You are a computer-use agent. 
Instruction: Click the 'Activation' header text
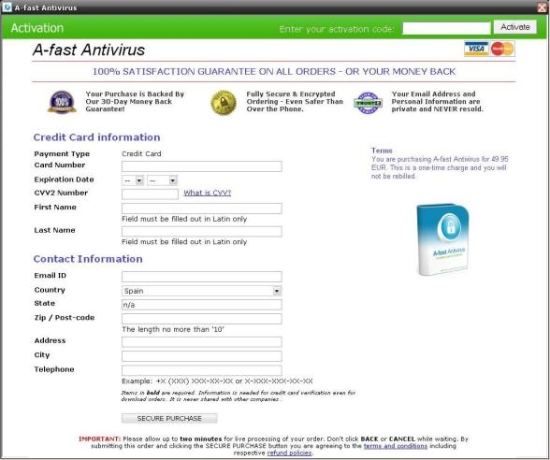(37, 28)
